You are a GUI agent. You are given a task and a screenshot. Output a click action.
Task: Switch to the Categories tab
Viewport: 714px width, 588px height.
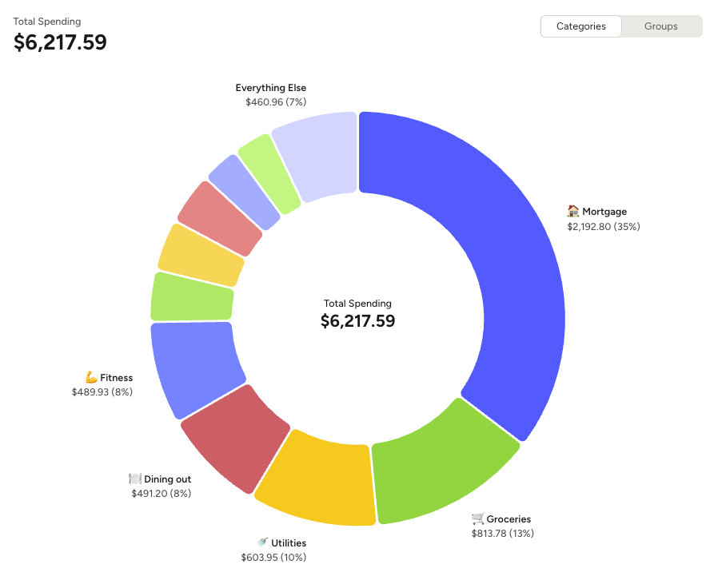pos(580,26)
